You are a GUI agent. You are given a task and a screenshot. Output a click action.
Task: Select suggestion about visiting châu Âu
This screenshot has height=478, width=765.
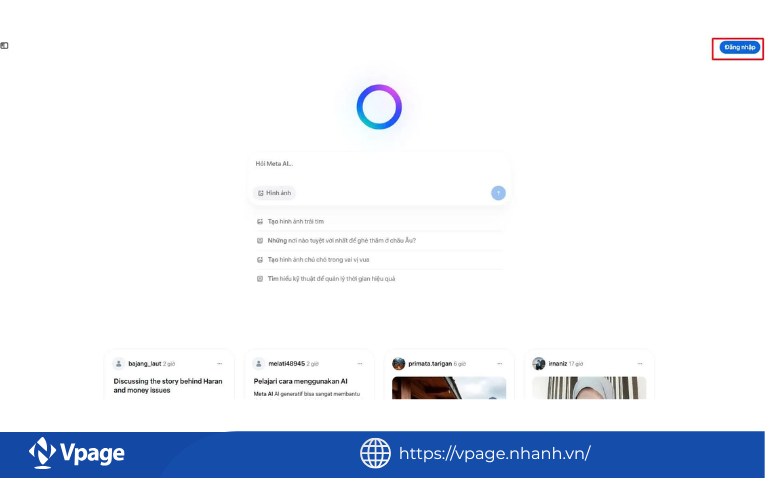pos(342,240)
